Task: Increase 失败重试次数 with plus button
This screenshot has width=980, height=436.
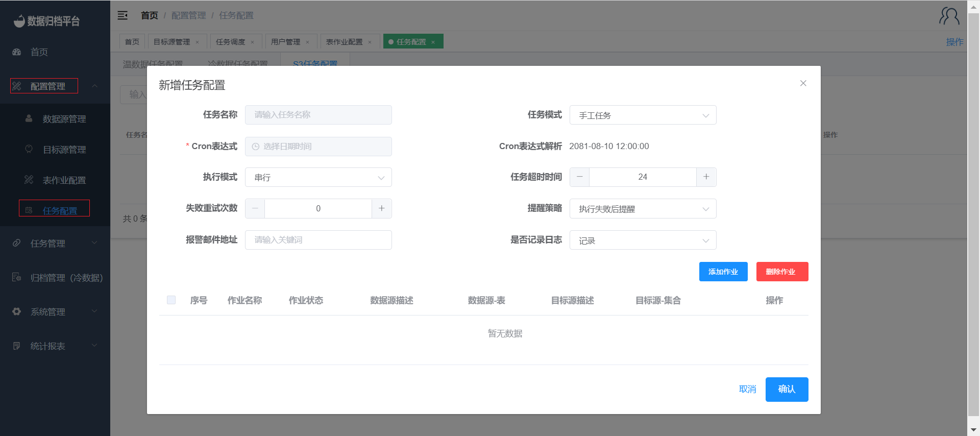Action: (x=382, y=208)
